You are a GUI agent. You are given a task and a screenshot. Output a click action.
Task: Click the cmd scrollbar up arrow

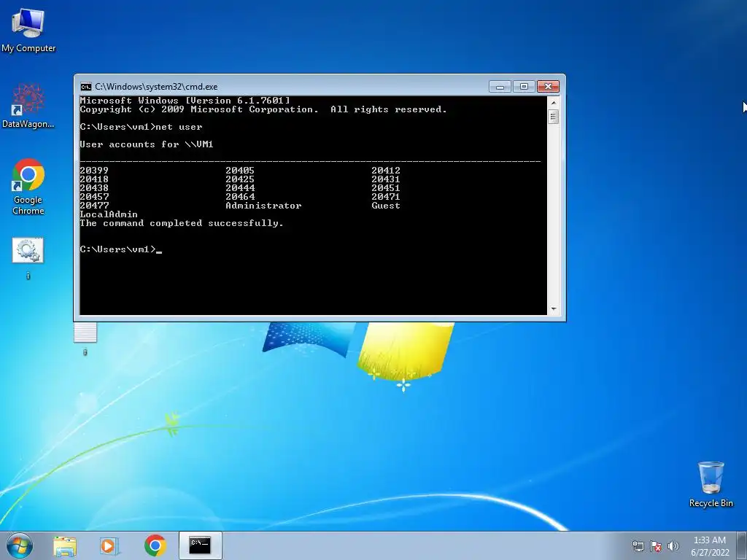pos(553,102)
